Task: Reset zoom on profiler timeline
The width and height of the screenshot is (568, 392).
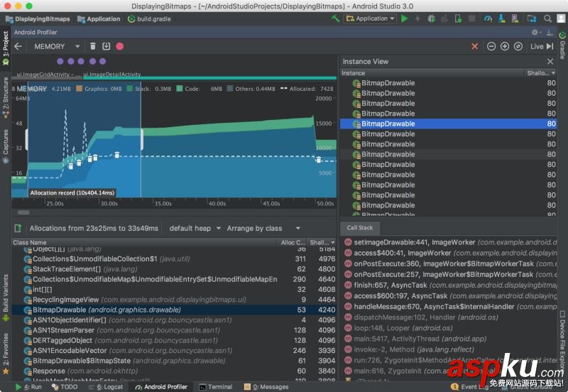Action: 518,46
